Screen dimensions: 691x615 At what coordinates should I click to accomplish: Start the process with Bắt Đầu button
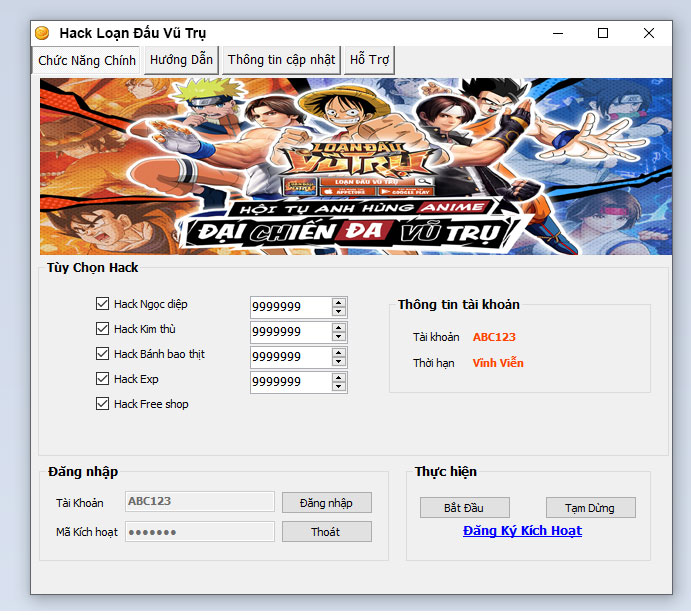point(465,508)
